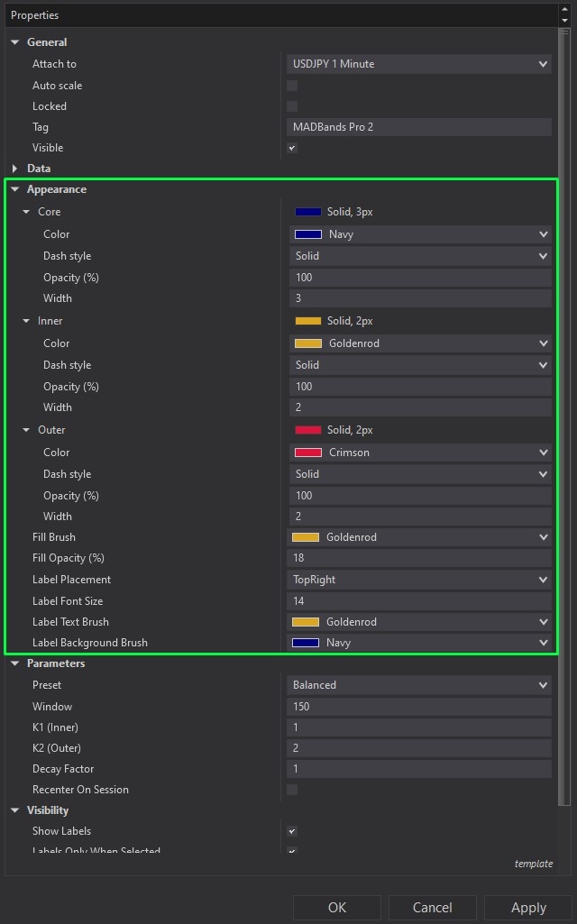The width and height of the screenshot is (577, 924).
Task: Select the Window value input field
Action: [x=419, y=706]
